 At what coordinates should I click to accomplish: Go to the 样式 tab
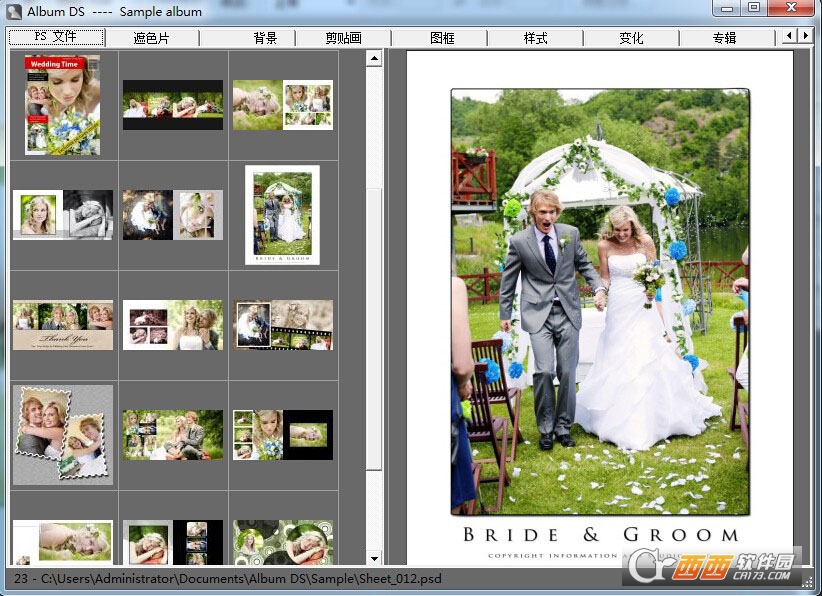point(535,38)
